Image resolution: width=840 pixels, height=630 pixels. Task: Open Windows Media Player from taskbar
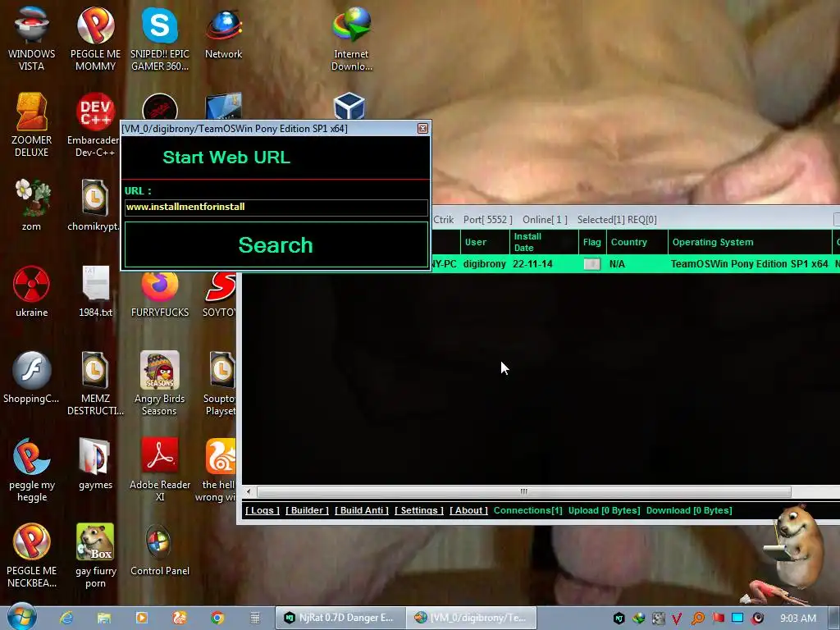pyautogui.click(x=141, y=618)
